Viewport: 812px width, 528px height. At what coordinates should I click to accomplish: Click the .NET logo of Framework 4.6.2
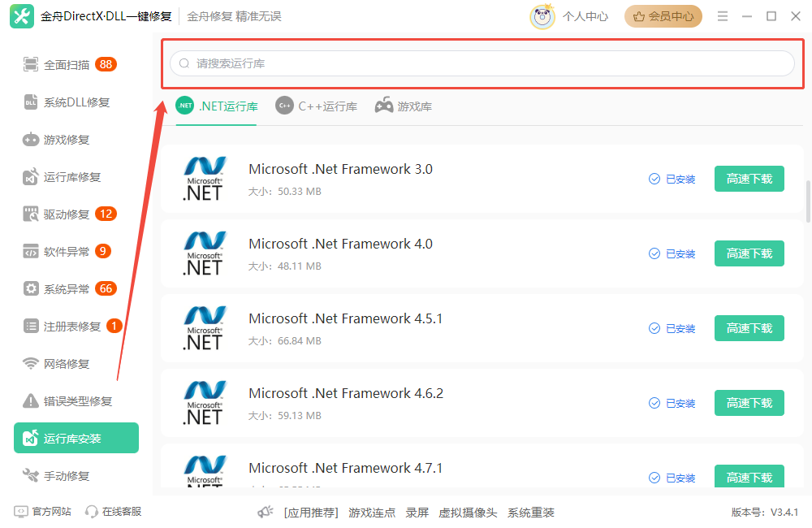(x=205, y=403)
